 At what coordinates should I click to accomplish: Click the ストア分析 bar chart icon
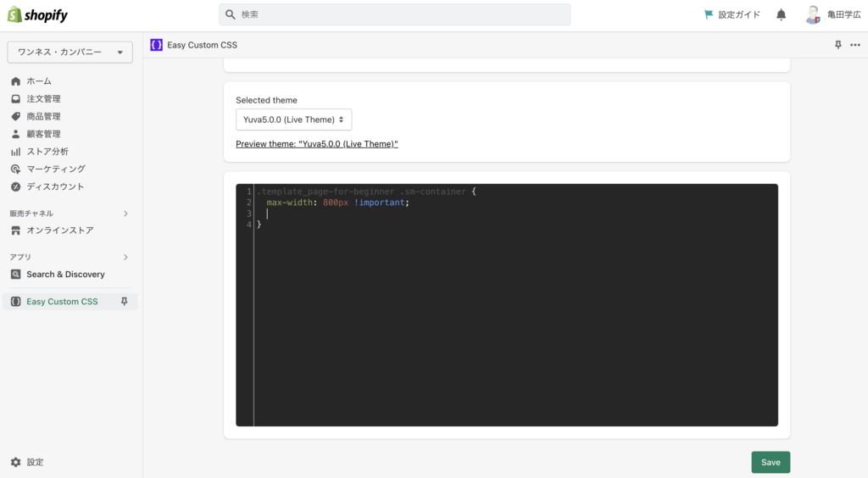coord(15,152)
